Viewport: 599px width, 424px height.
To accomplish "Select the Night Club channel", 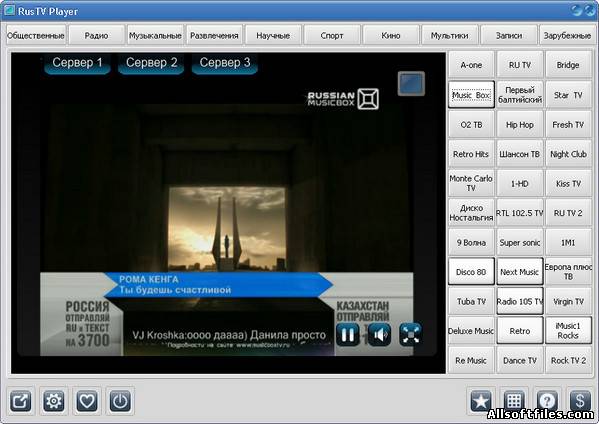I will pos(568,154).
